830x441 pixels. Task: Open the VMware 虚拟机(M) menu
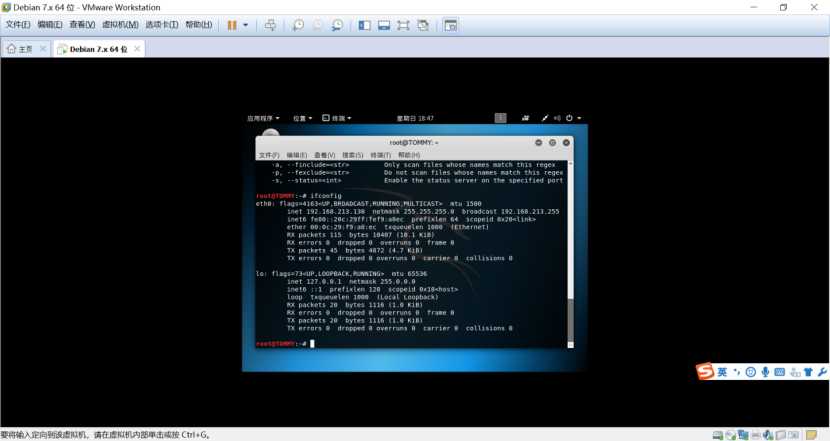[x=120, y=25]
